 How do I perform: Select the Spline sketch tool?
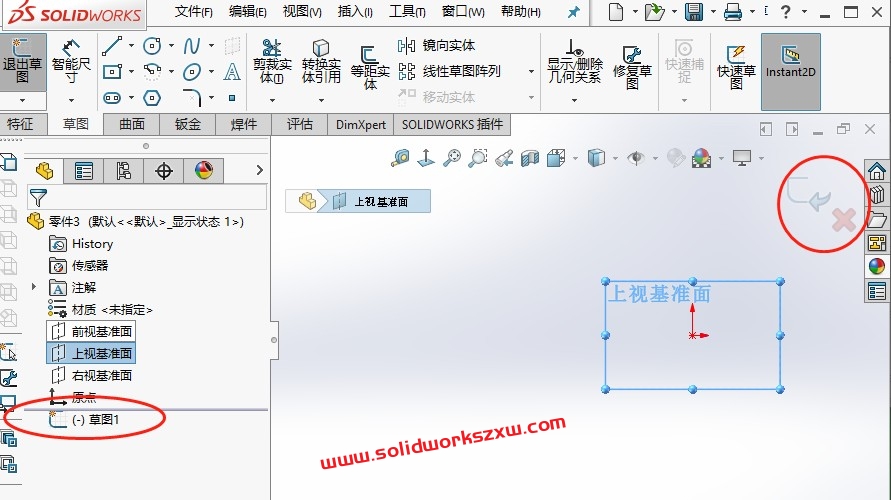pyautogui.click(x=192, y=46)
